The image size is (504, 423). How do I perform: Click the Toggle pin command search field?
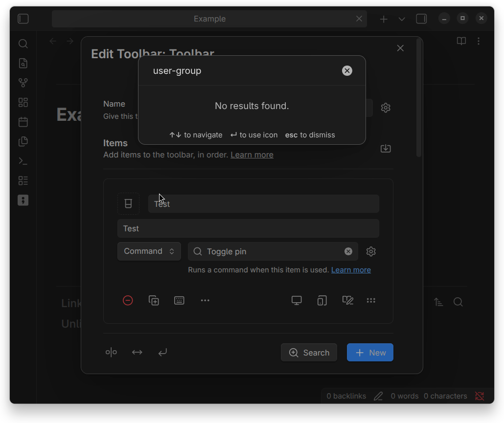point(273,251)
